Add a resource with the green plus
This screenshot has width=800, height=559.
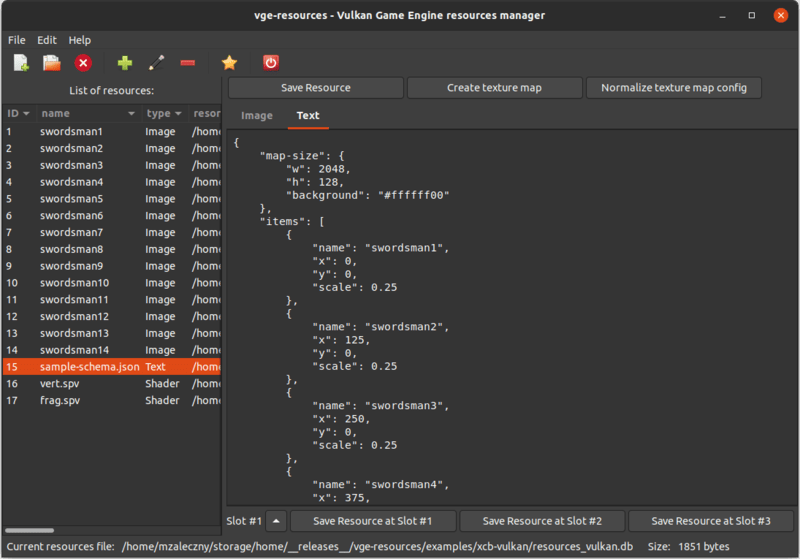(124, 63)
